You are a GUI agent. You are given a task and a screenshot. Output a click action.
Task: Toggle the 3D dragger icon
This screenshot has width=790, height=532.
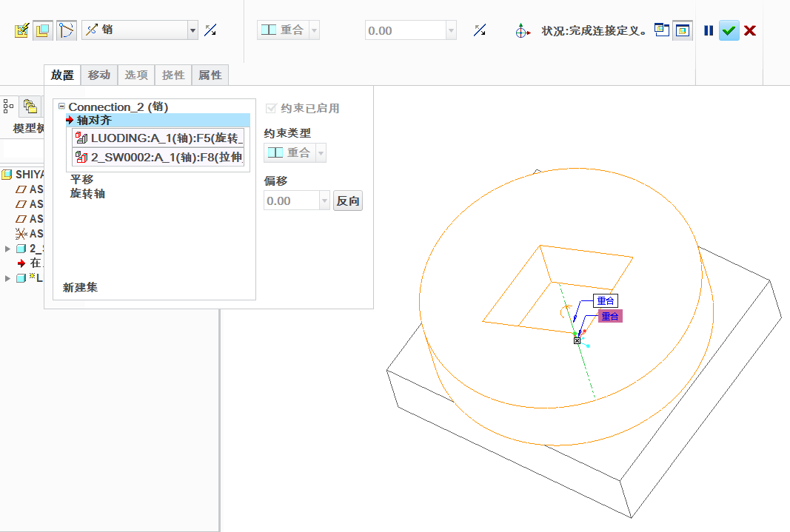523,30
